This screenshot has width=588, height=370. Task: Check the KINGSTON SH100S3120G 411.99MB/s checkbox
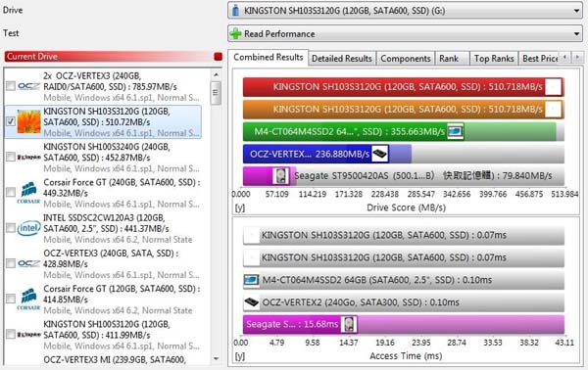pyautogui.click(x=11, y=334)
